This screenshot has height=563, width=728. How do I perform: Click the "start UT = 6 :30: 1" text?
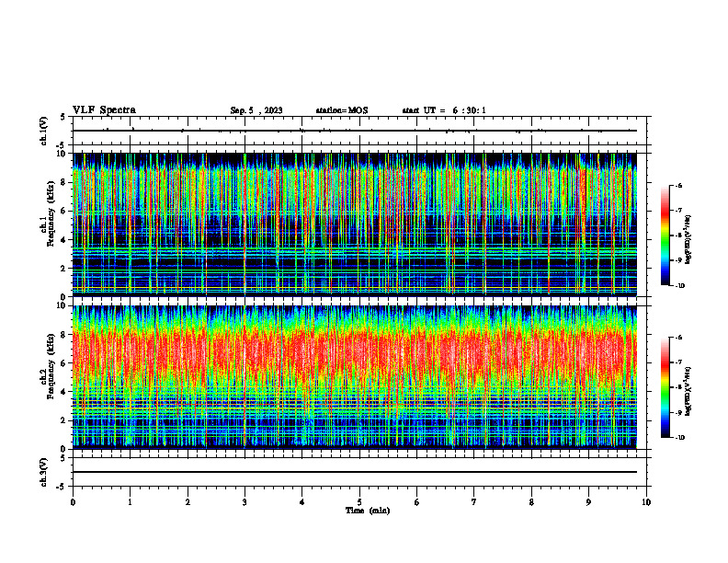pyautogui.click(x=444, y=110)
